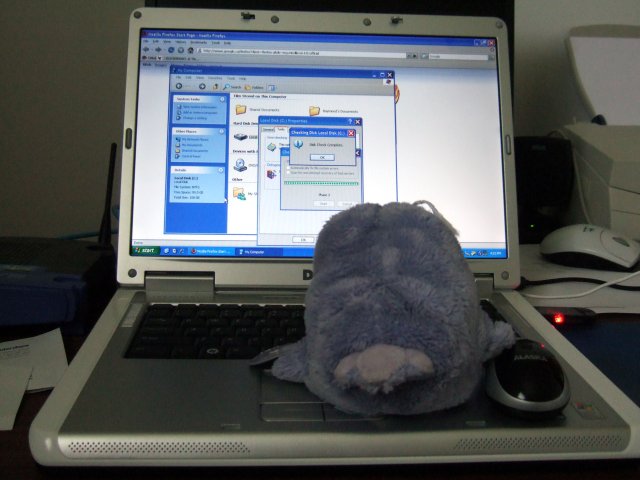
Task: Switch to My Computer taskbar button
Action: point(259,252)
